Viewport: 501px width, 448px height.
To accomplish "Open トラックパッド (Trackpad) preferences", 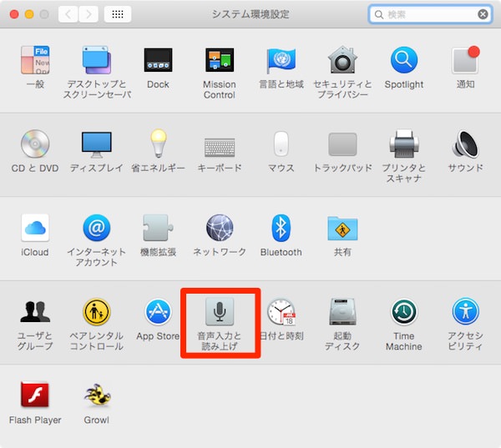I will click(x=342, y=144).
